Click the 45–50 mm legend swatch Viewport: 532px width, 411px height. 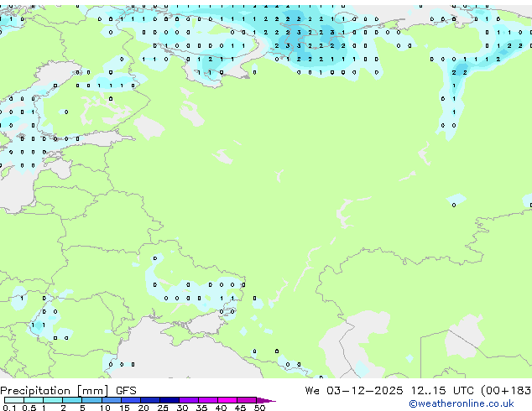pos(247,400)
